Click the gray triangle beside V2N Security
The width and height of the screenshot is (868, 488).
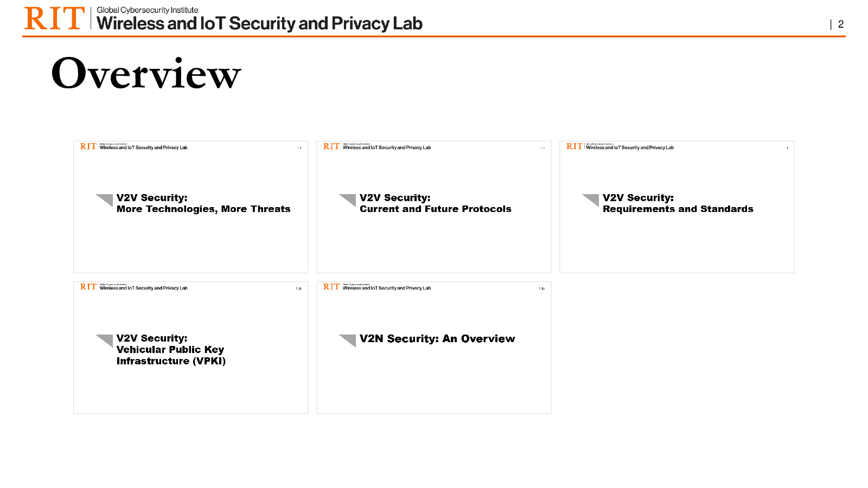click(x=347, y=341)
